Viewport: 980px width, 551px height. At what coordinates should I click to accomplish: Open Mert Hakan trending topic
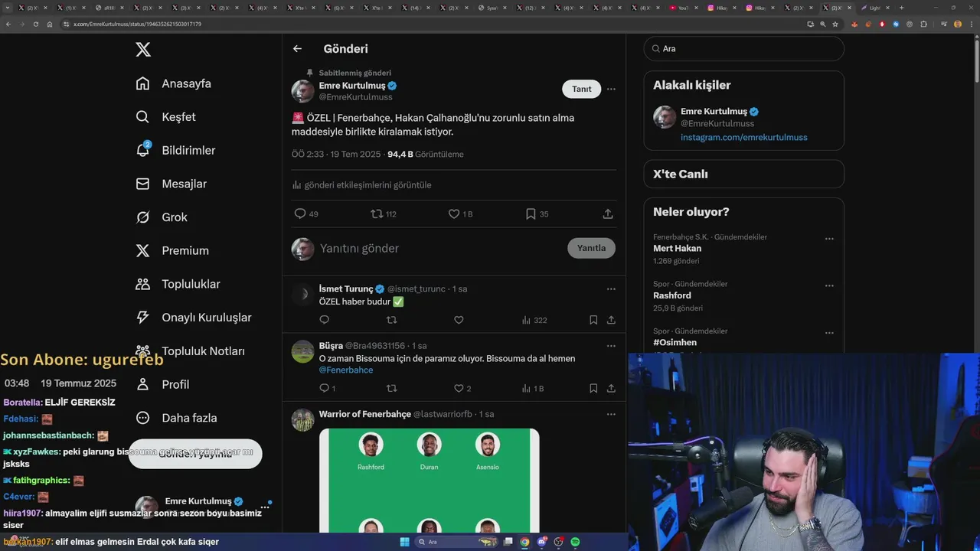[x=677, y=249]
